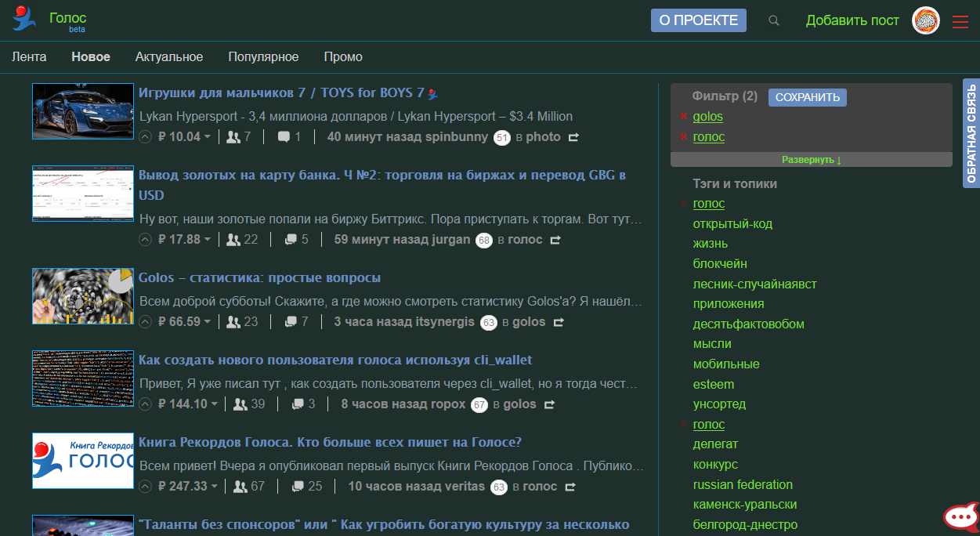
Task: Open the blue sports car thumbnail
Action: pos(83,111)
